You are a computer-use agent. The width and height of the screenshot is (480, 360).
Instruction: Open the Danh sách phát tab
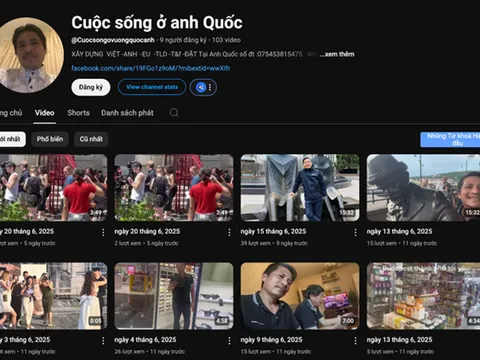pyautogui.click(x=127, y=113)
